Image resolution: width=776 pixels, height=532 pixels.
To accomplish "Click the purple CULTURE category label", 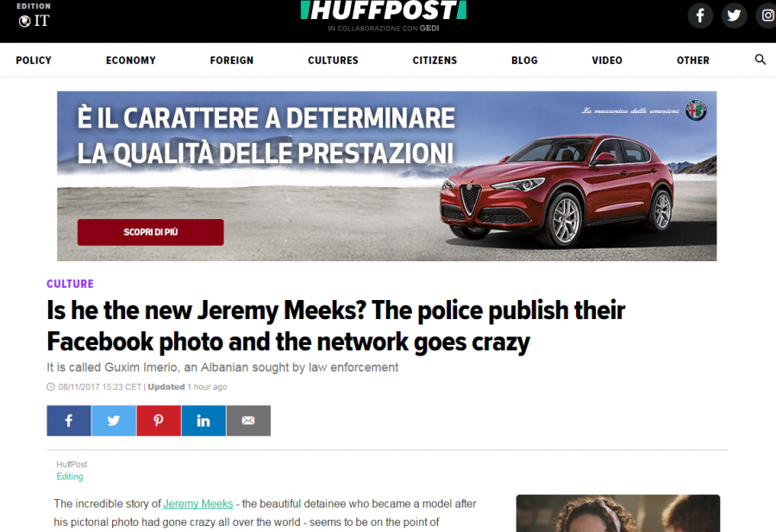I will click(x=70, y=284).
